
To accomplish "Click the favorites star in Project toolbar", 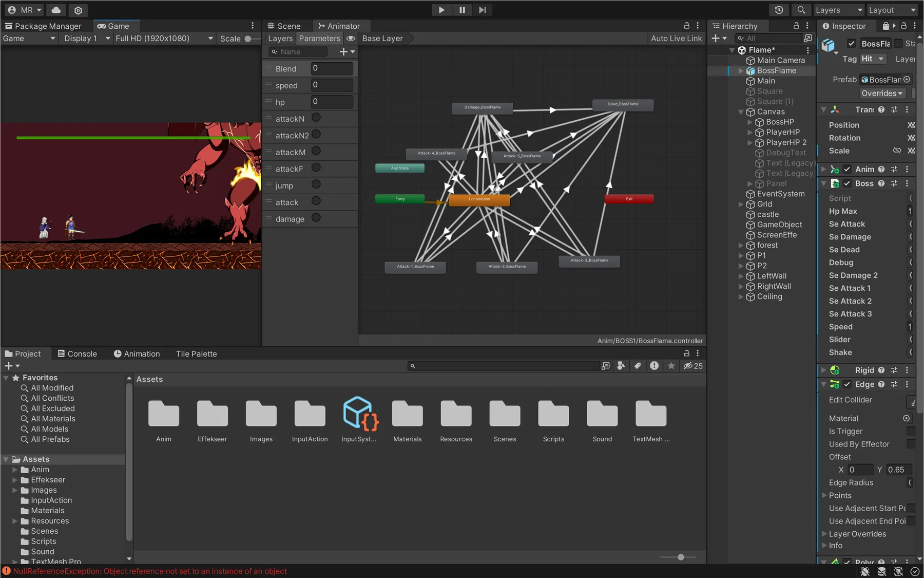I will point(671,366).
